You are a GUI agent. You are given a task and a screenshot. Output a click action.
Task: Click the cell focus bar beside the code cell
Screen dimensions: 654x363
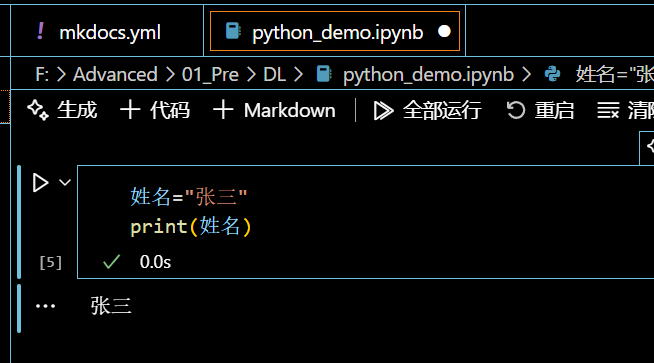[x=19, y=222]
